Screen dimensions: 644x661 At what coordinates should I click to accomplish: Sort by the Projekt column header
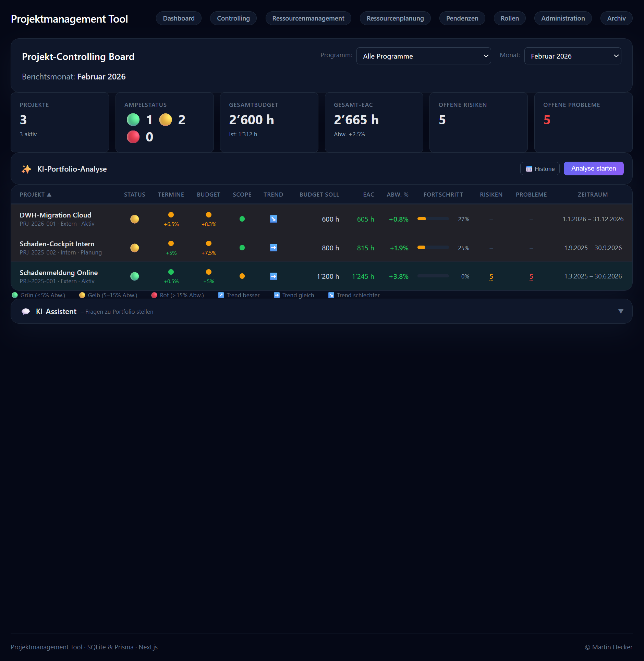tap(36, 195)
